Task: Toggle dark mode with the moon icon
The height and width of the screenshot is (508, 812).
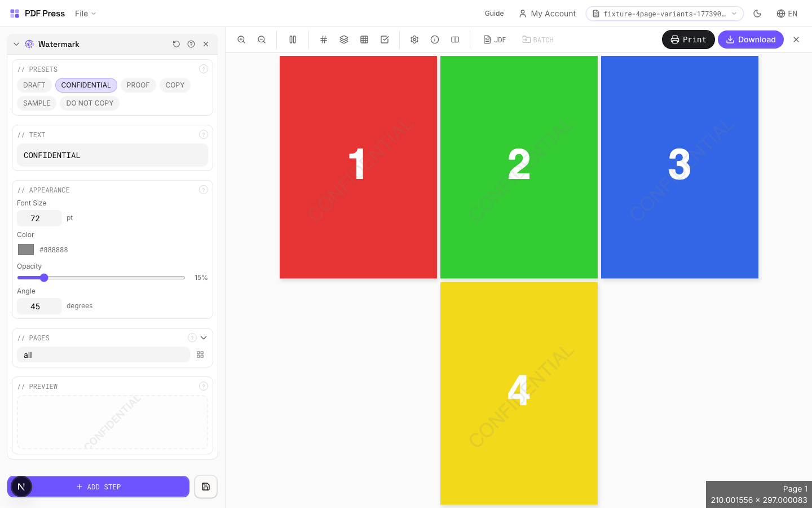Action: point(757,14)
